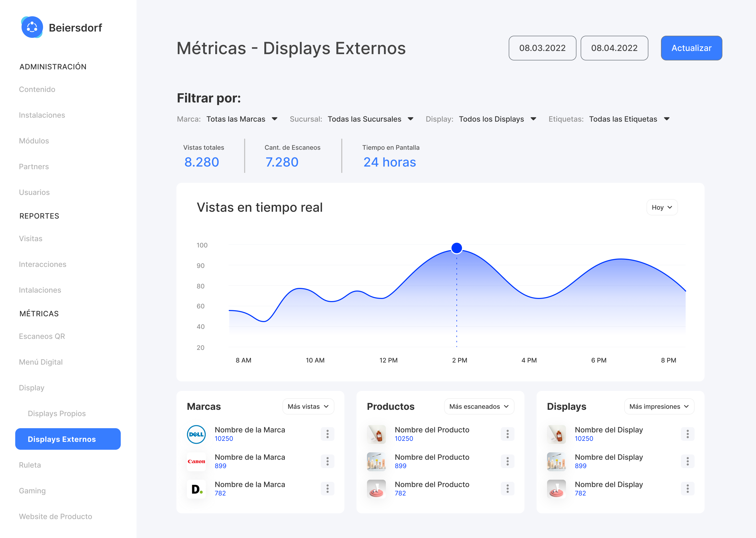Open Display metrics section
The image size is (756, 538).
(31, 388)
